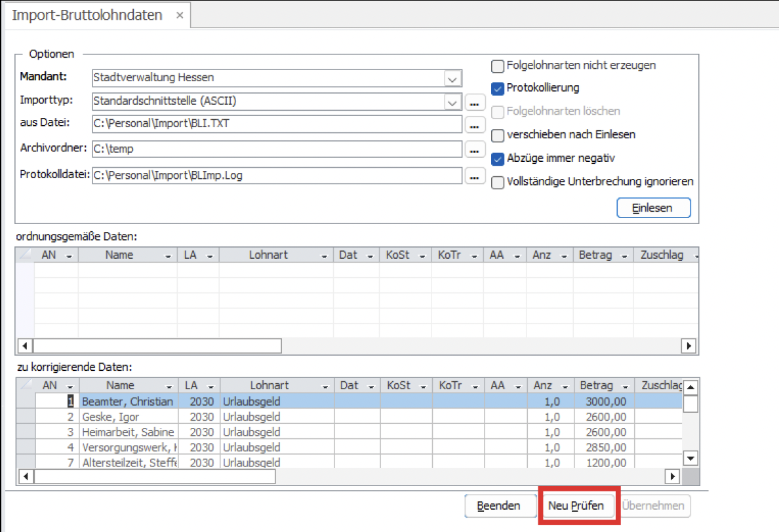Browse for the Archivordner folder
The image size is (779, 532).
pos(475,149)
